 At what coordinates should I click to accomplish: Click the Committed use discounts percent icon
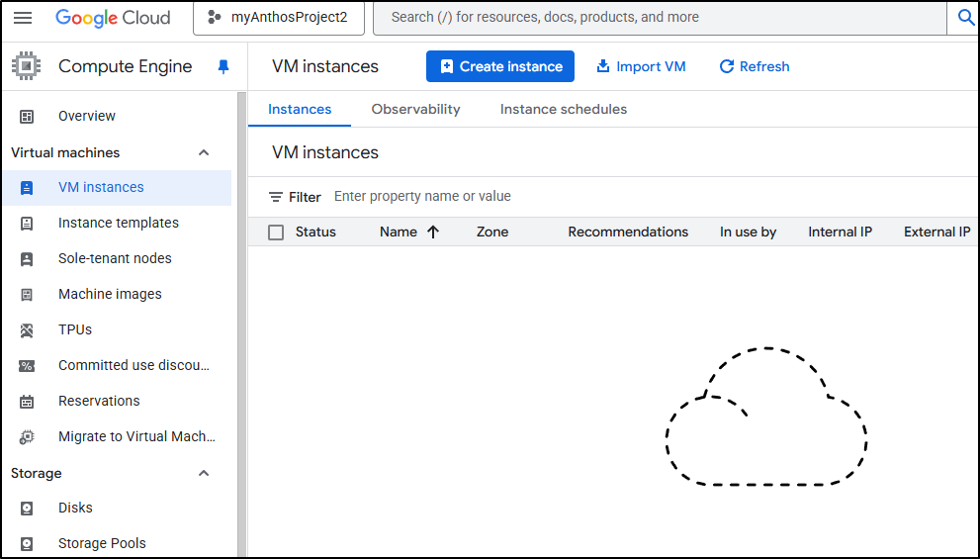point(27,366)
